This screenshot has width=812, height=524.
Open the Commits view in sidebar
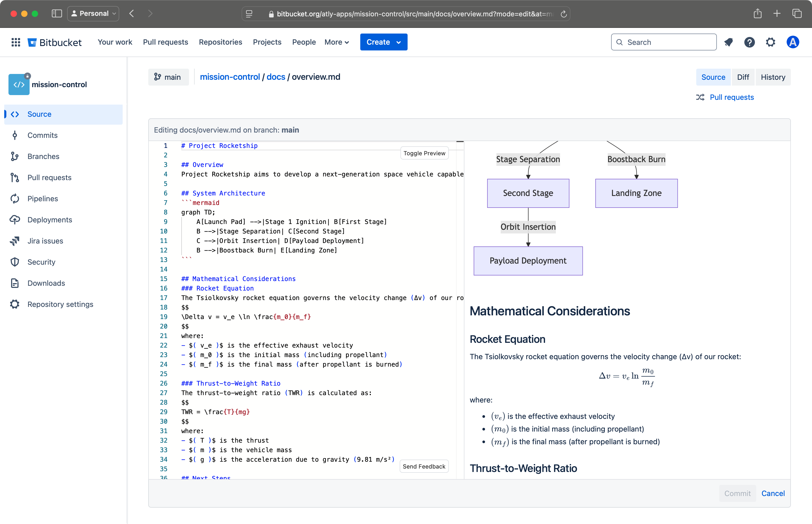click(42, 135)
